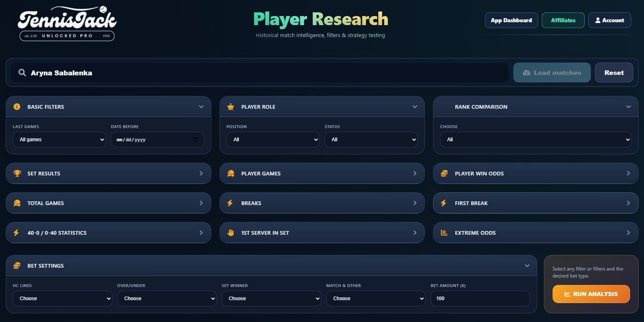The image size is (644, 322).
Task: Click the chart icon in Run Analysis
Action: pos(567,294)
